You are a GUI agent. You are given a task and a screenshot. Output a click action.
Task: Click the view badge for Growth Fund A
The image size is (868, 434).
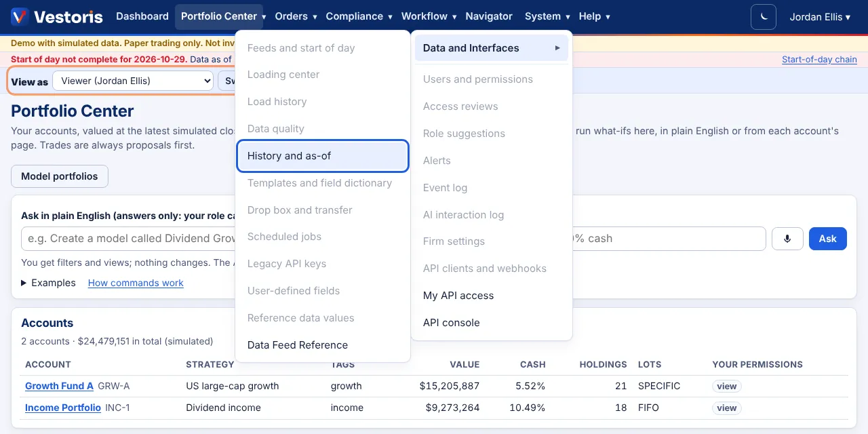coord(726,387)
